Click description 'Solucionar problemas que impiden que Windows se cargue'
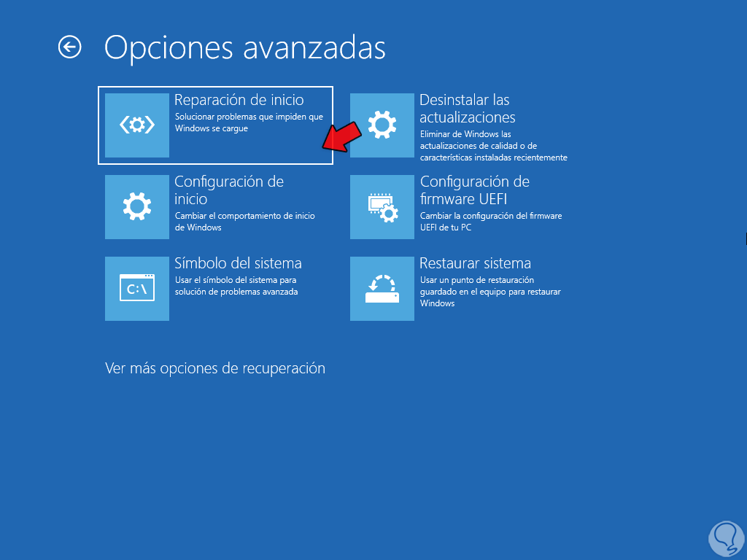The height and width of the screenshot is (560, 747). point(249,122)
